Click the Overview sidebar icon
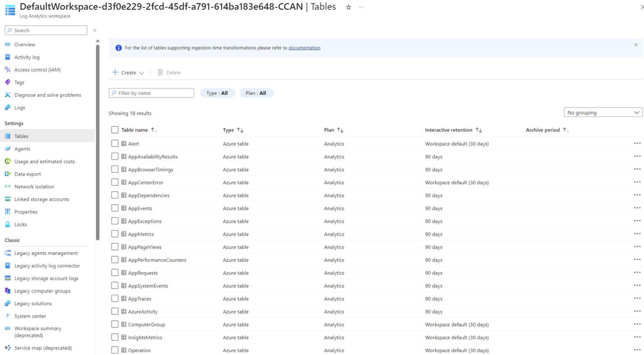 coord(8,44)
